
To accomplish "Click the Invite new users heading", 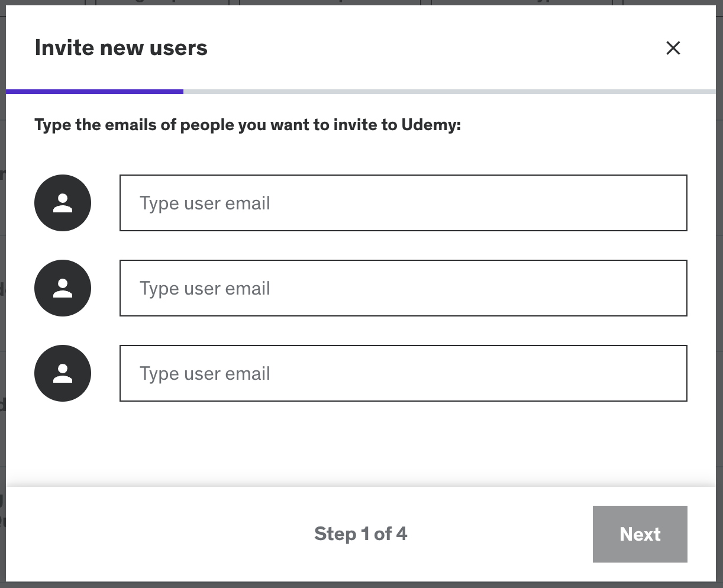I will [x=121, y=48].
